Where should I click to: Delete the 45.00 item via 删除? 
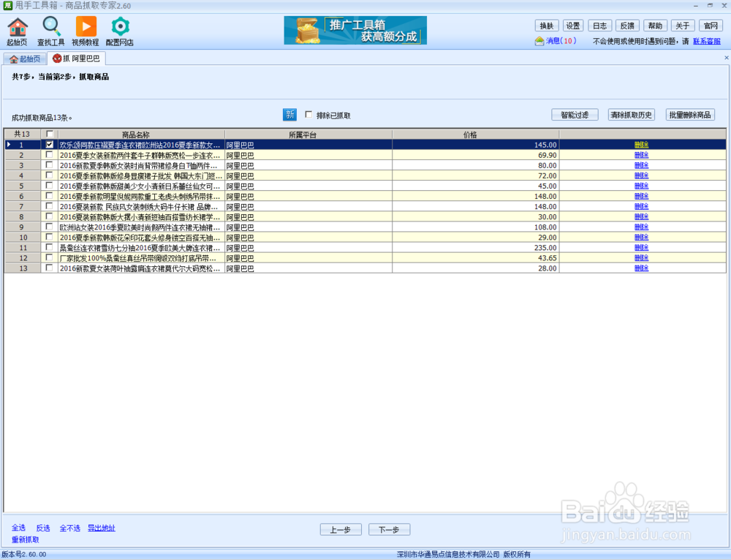(642, 186)
